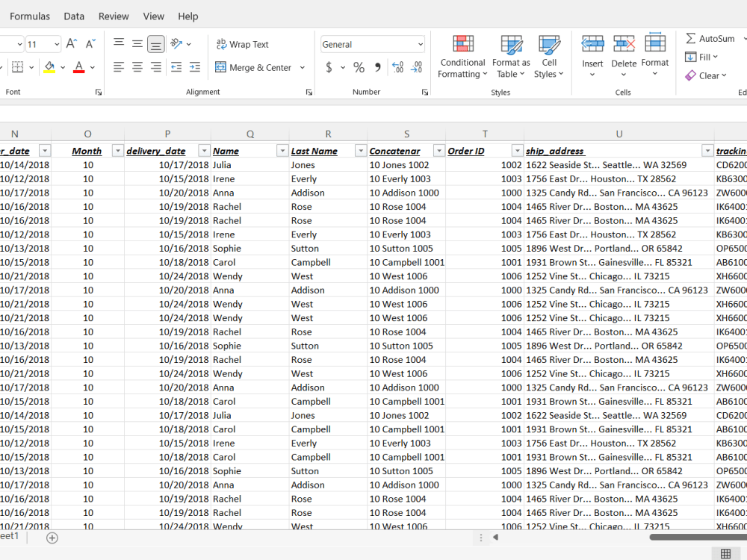Apply percent style formatting

[x=359, y=67]
